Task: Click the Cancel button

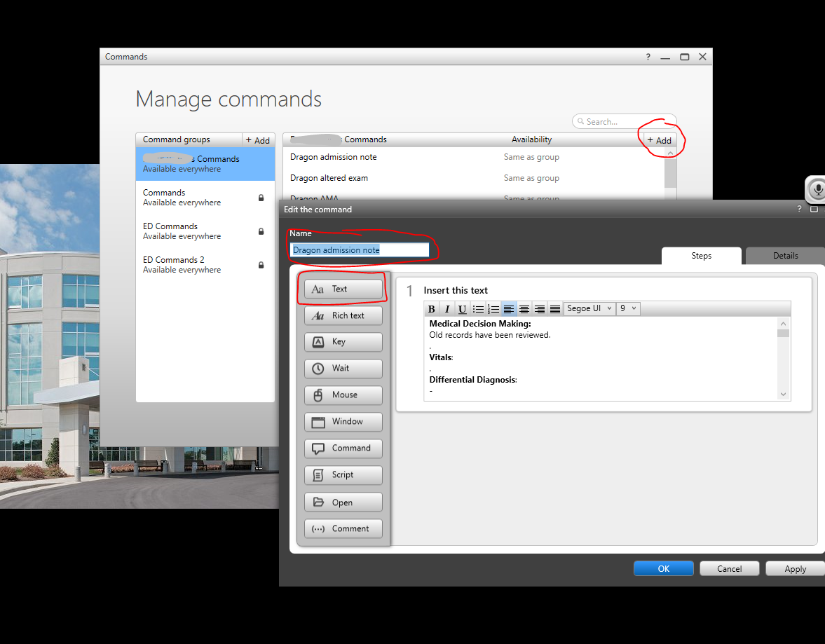Action: click(729, 569)
